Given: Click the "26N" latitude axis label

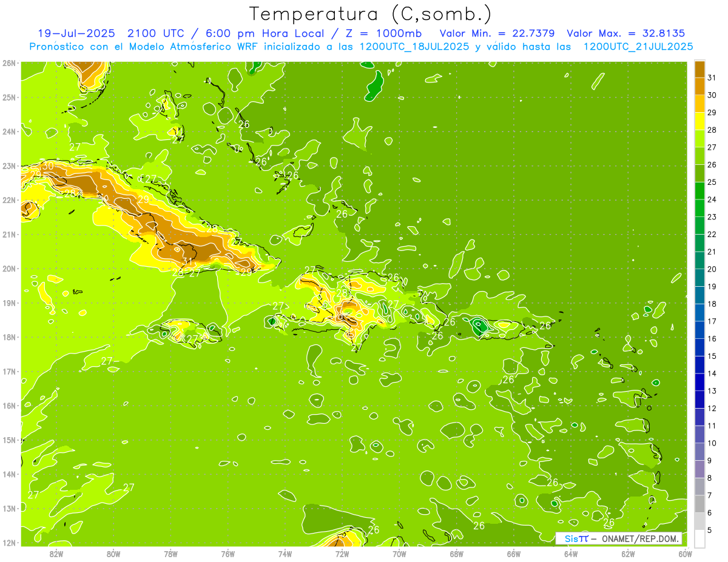Looking at the screenshot, I should pos(10,63).
